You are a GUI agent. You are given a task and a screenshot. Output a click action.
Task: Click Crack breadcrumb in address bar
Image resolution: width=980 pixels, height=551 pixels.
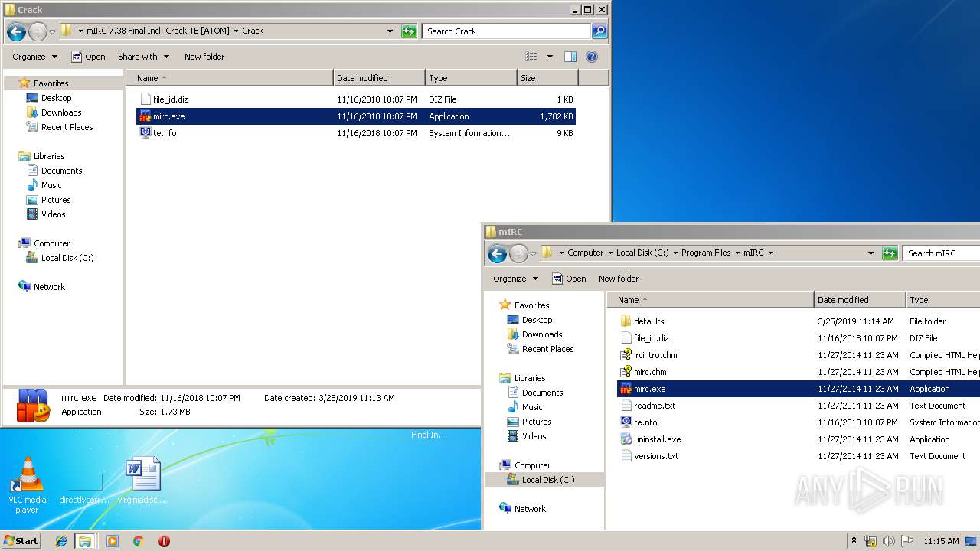pyautogui.click(x=253, y=31)
